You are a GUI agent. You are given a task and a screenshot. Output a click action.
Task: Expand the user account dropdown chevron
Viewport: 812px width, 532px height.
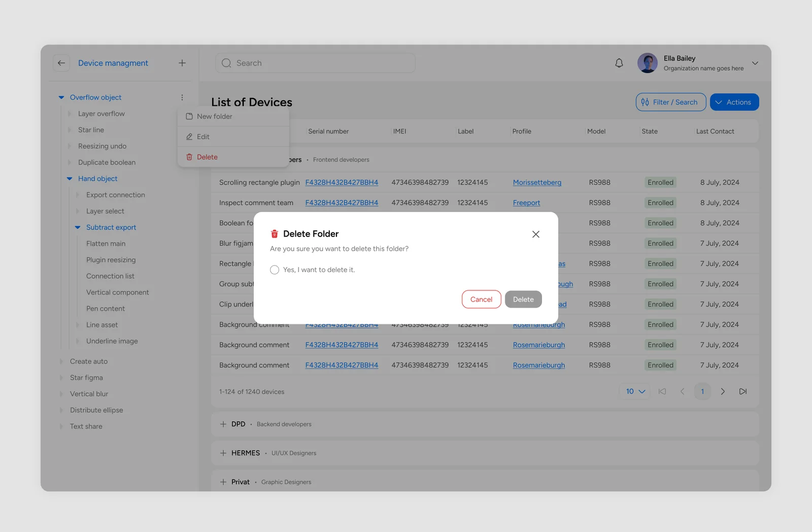click(755, 63)
